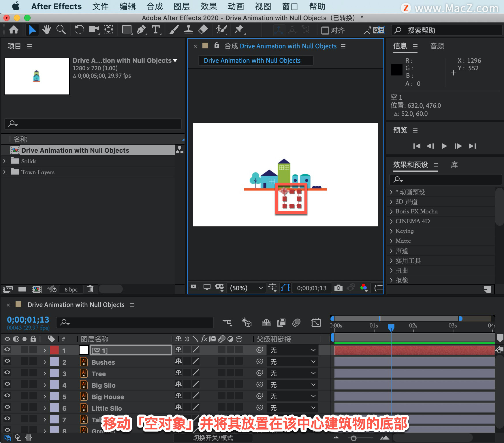Click the Home icon in toolbar
Image resolution: width=504 pixels, height=443 pixels.
(x=14, y=30)
